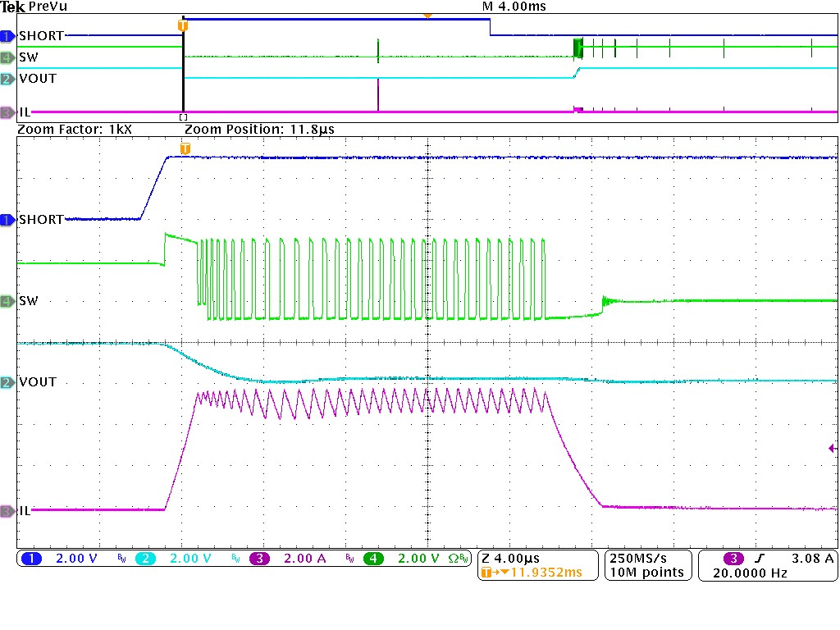The height and width of the screenshot is (630, 840).
Task: Click the channel 1 SHORT marker in zoomed view
Action: 8,220
